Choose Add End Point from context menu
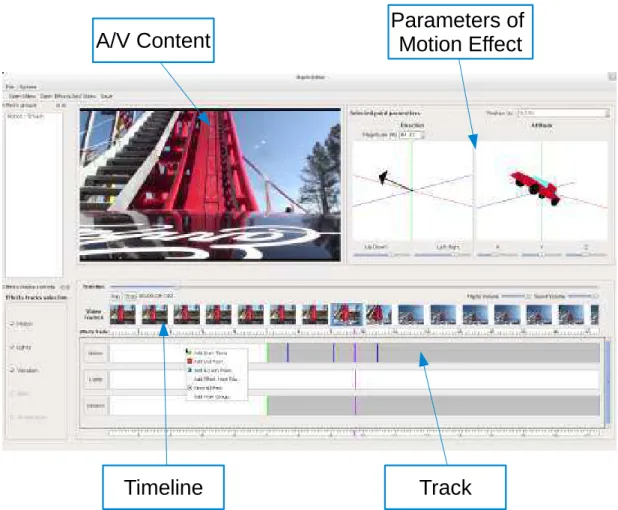The image size is (618, 510). 217,361
